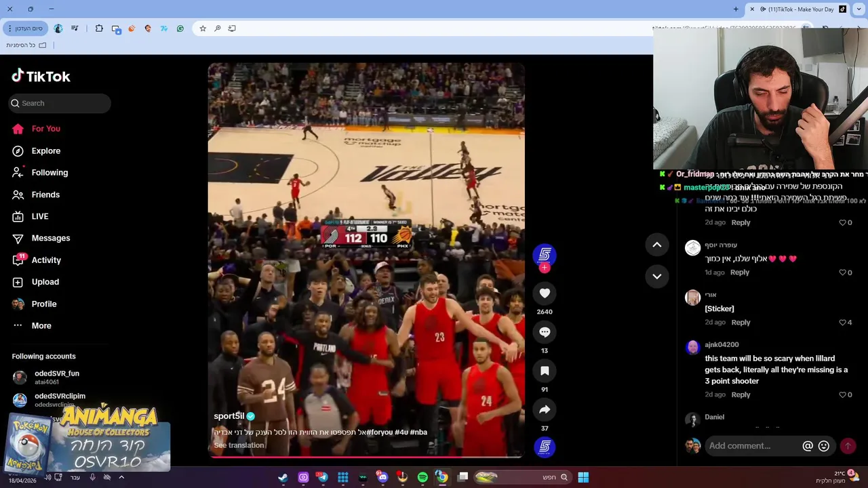The image size is (868, 488).
Task: Open the #foryou hashtag
Action: point(380,432)
